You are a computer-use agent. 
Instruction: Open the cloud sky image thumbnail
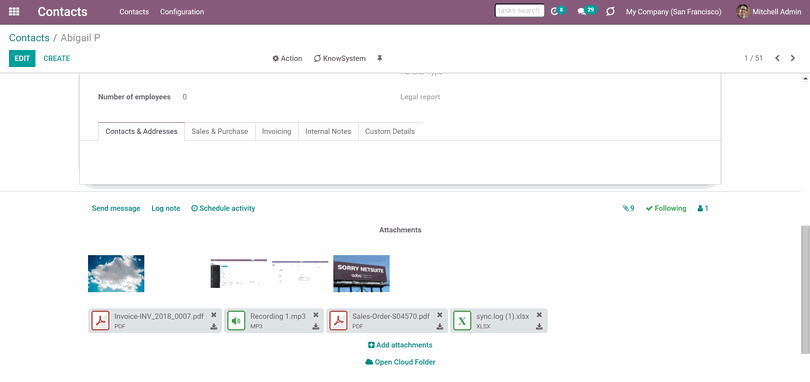pos(116,273)
